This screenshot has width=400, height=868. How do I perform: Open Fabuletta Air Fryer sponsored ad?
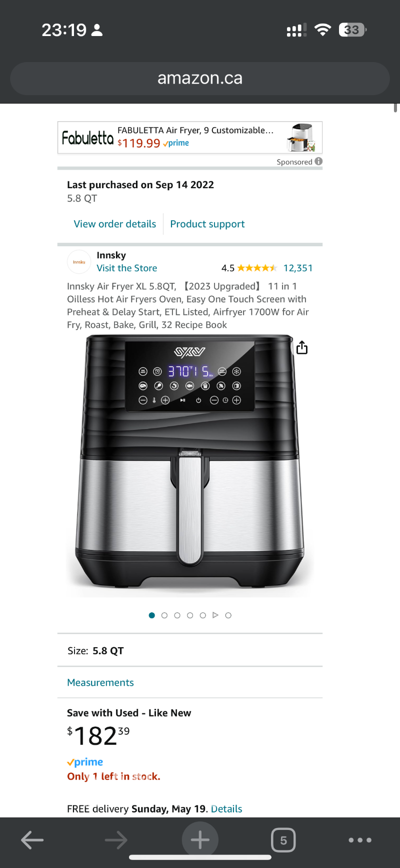(190, 137)
